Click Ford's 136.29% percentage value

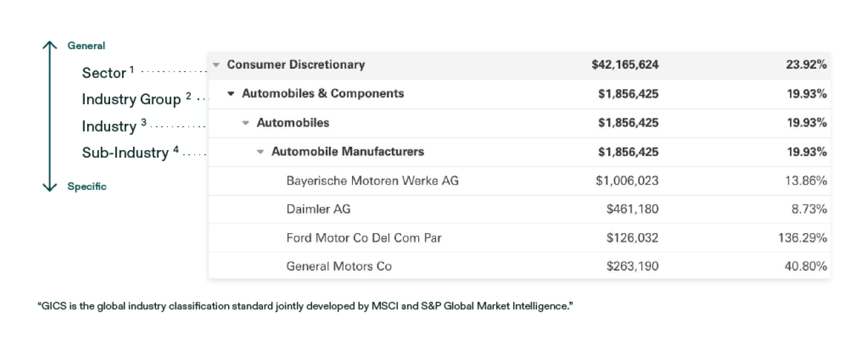tap(802, 238)
